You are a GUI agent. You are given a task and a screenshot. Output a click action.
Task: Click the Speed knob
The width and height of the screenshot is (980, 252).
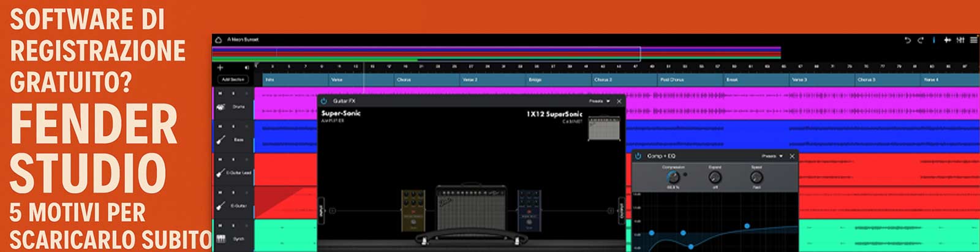click(756, 178)
